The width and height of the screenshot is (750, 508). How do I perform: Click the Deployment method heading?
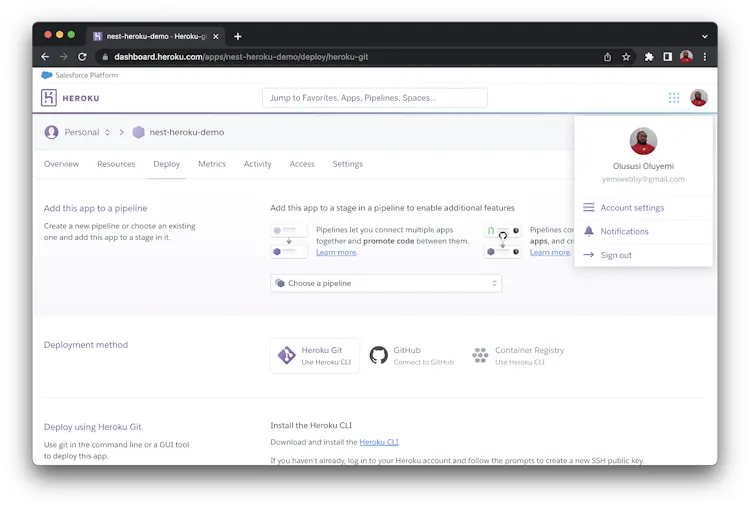86,345
